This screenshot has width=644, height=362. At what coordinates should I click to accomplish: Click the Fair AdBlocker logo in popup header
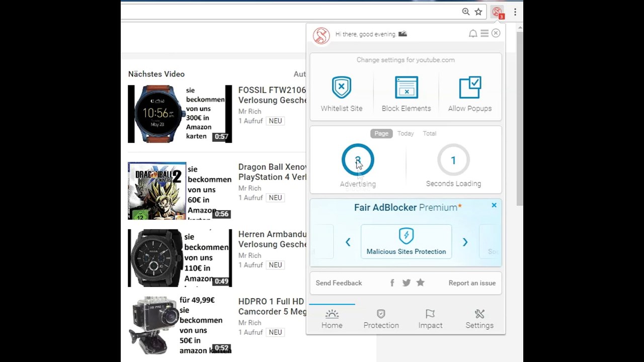coord(321,36)
